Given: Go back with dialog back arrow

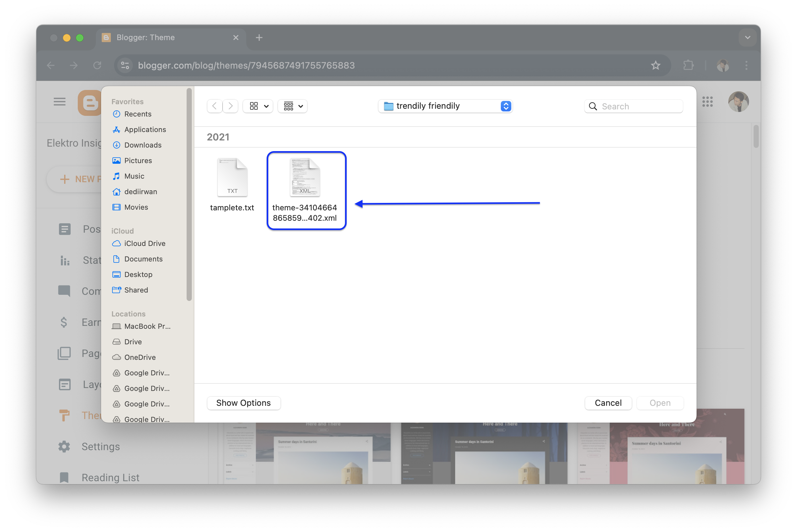Looking at the screenshot, I should pyautogui.click(x=214, y=106).
